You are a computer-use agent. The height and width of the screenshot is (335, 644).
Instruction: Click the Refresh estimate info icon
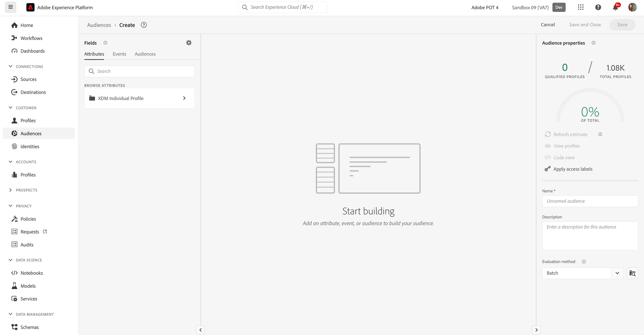click(x=600, y=135)
